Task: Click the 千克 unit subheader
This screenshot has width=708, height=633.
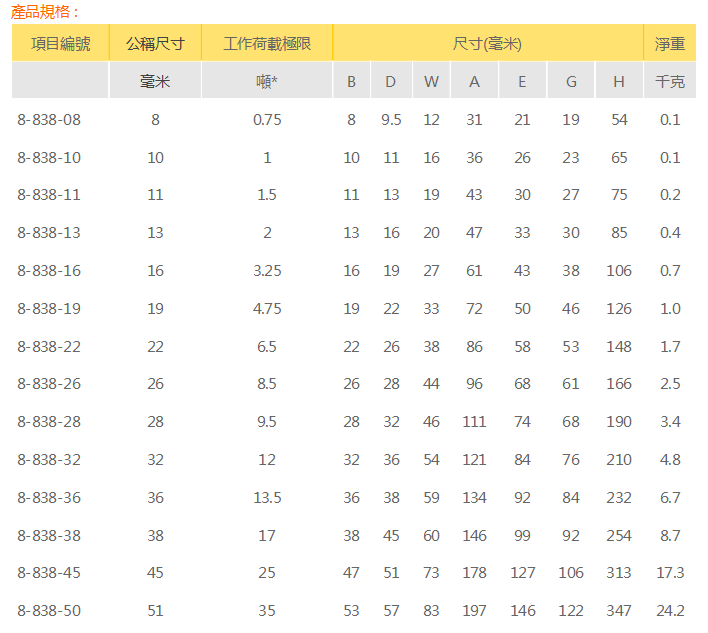Action: pyautogui.click(x=670, y=82)
